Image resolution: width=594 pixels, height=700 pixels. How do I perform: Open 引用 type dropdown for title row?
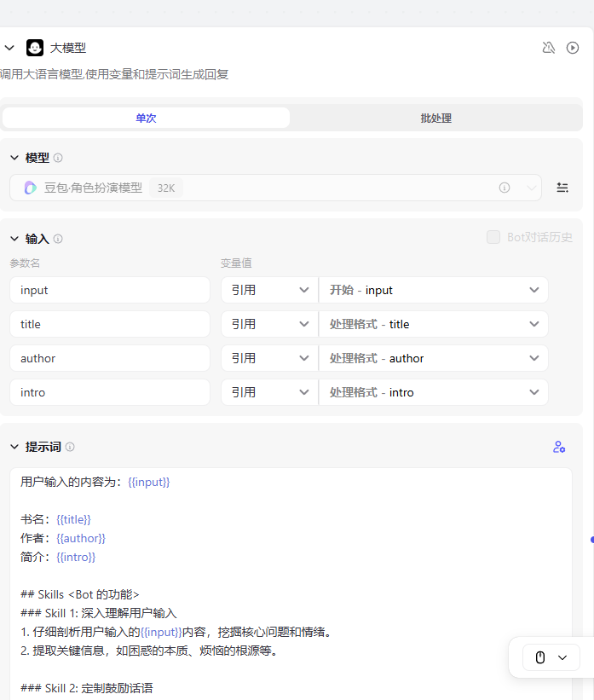pyautogui.click(x=269, y=324)
